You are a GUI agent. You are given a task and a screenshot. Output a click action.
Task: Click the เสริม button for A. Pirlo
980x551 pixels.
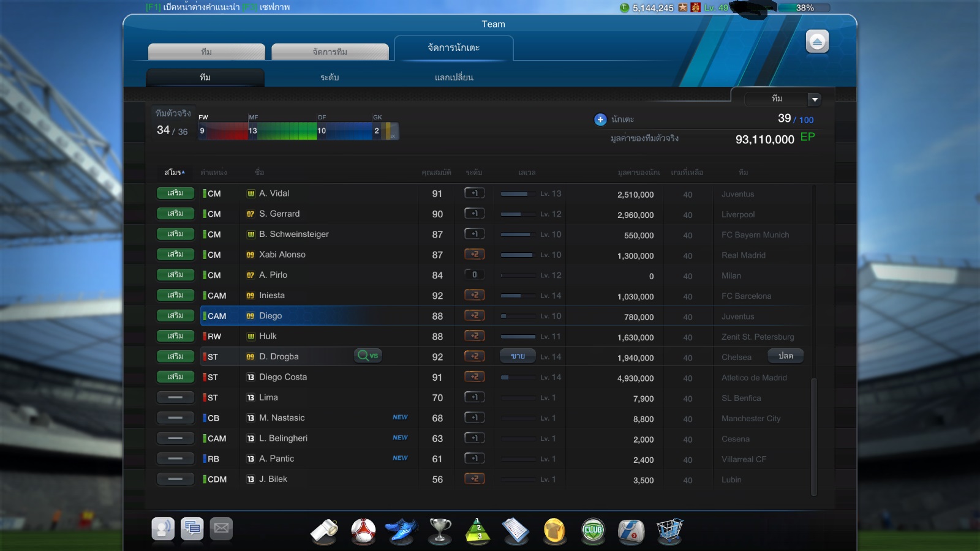click(x=175, y=275)
